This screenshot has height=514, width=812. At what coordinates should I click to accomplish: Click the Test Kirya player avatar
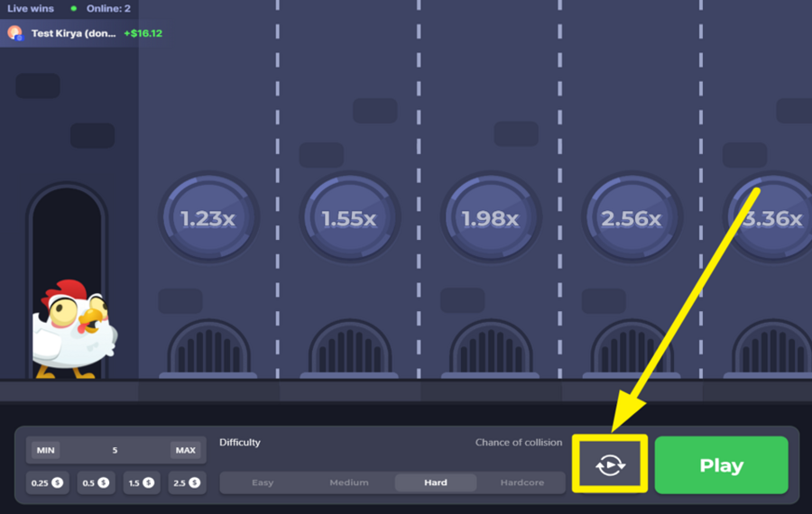15,33
